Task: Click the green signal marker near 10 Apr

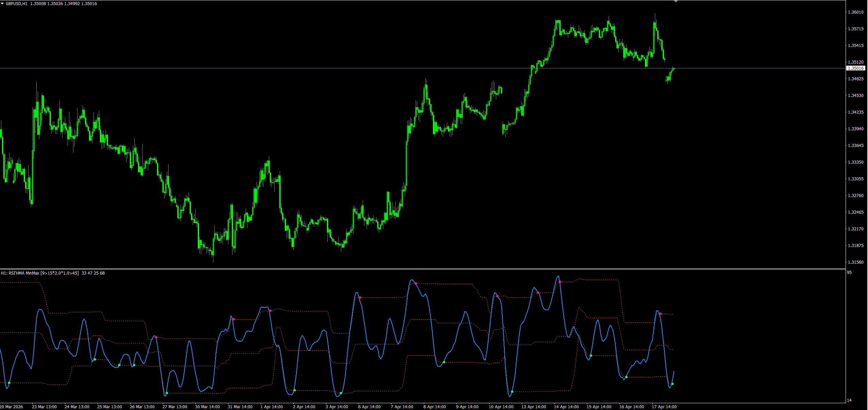Action: click(512, 392)
